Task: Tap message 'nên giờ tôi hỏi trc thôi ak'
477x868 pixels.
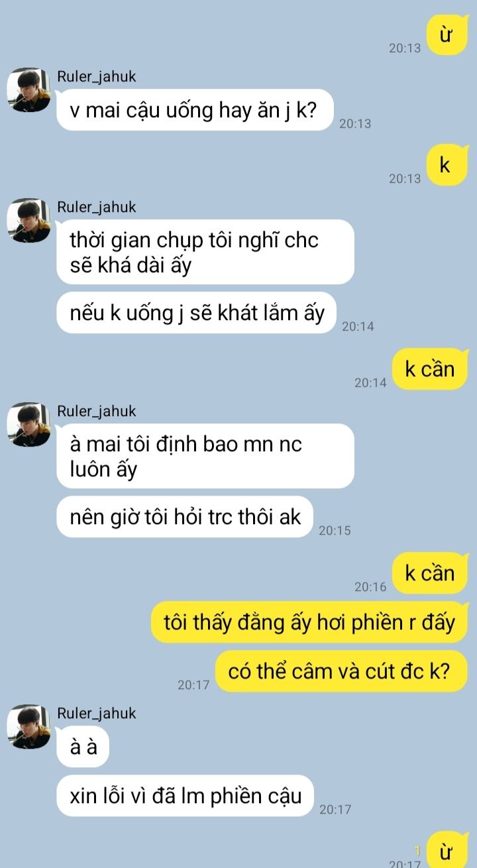Action: (185, 517)
